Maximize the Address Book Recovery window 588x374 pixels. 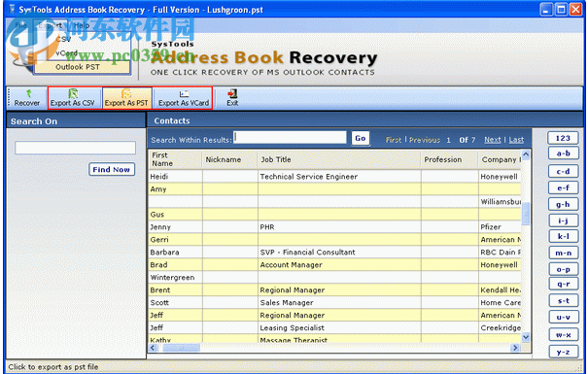[x=561, y=10]
